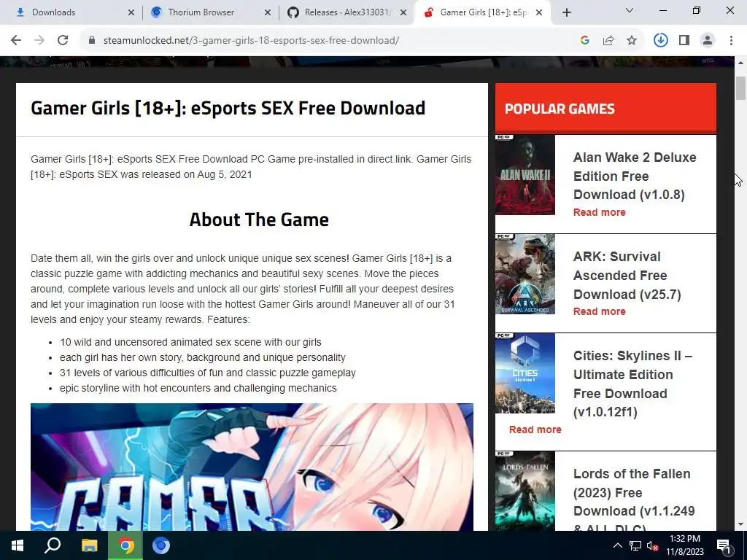Open Lords of the Fallen cover thumbnail

525,491
